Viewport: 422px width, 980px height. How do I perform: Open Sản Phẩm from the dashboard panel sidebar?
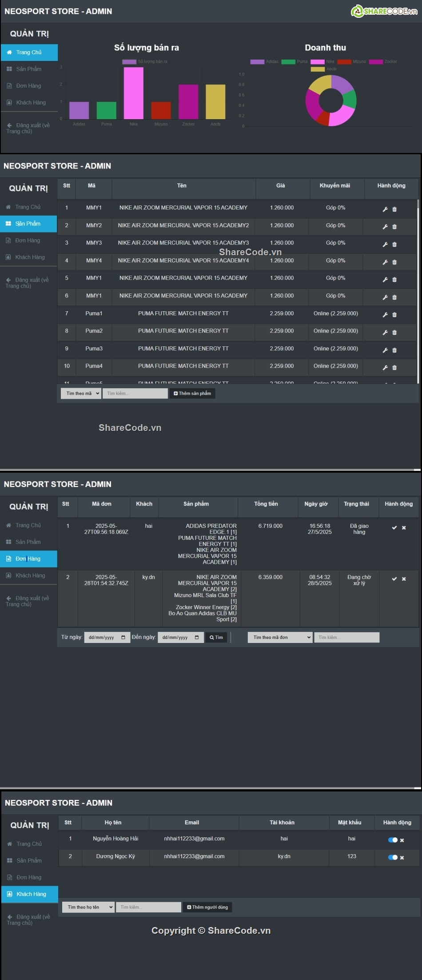(x=29, y=69)
